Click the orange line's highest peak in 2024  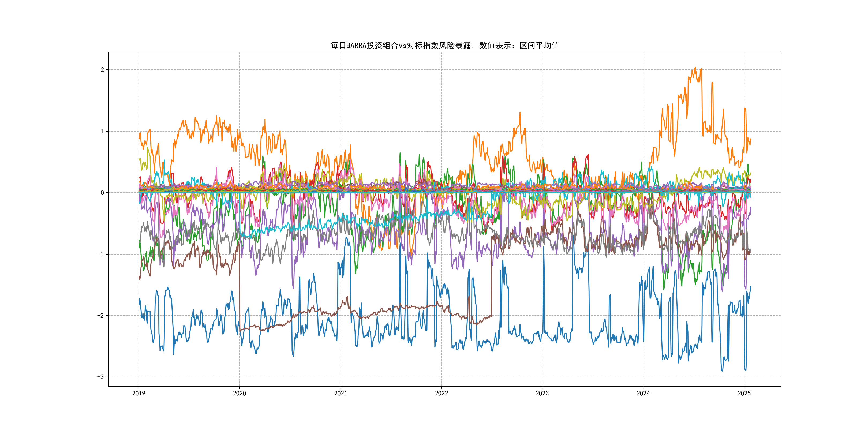[695, 68]
